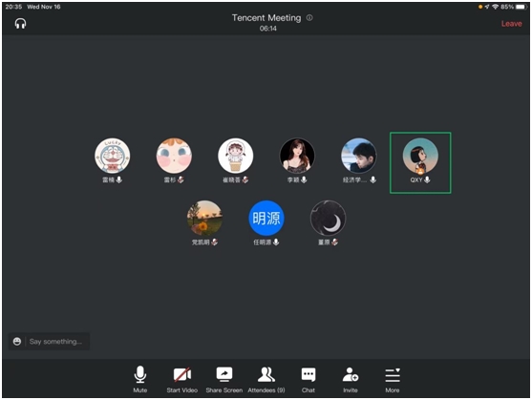Click the Tencent Meeting title text
Viewport: 532px width, 400px height.
pyautogui.click(x=266, y=17)
